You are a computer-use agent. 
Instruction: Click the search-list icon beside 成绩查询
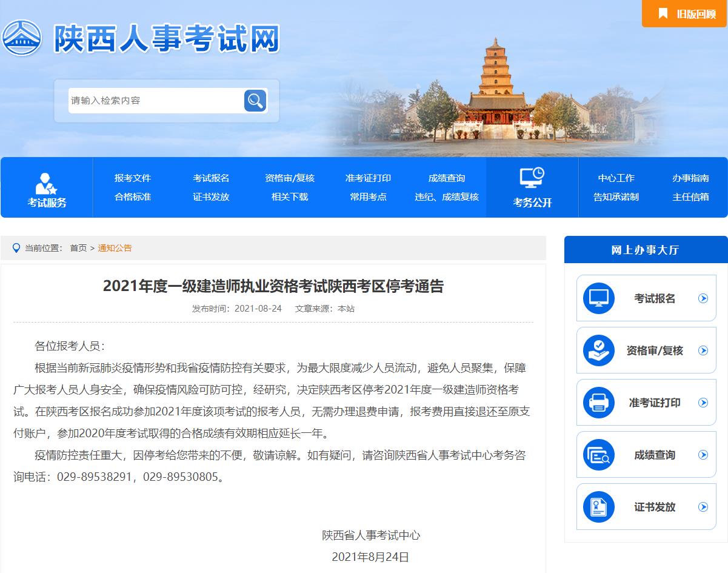(598, 455)
